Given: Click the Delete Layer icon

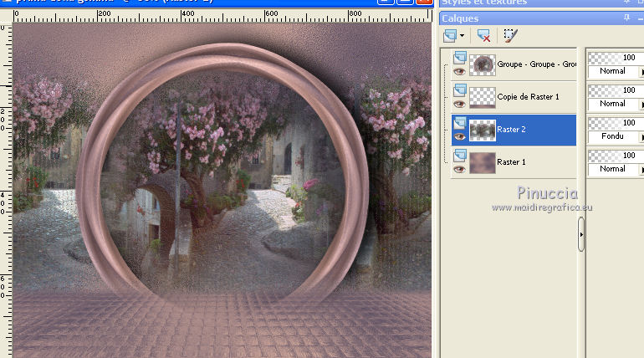Looking at the screenshot, I should pos(483,36).
